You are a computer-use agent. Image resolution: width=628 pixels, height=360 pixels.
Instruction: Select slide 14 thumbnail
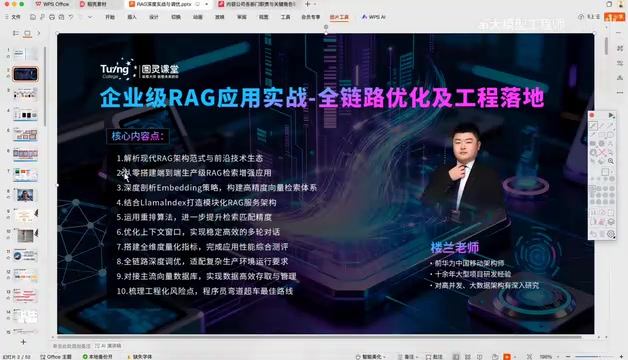pos(25,316)
